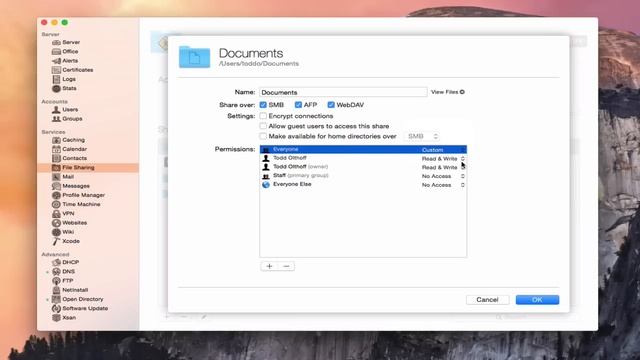Viewport: 640px width, 360px height.
Task: Click the Office sidebar icon
Action: [x=56, y=51]
